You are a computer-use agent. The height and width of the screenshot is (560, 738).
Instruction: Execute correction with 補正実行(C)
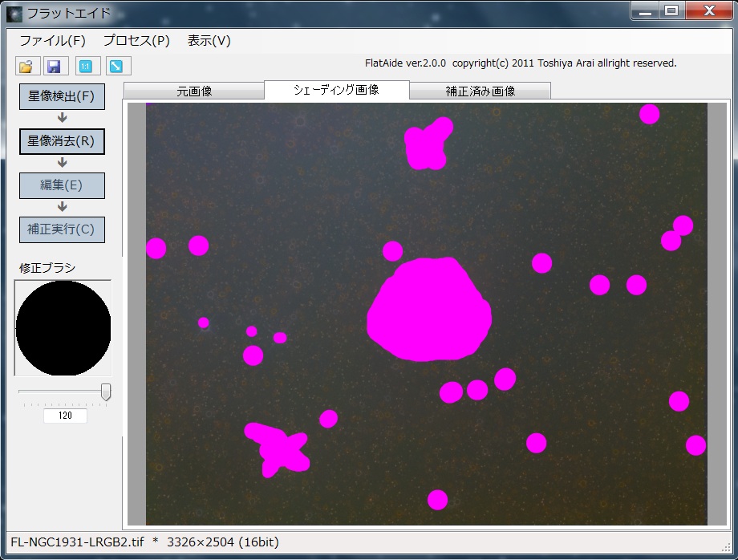(x=62, y=229)
